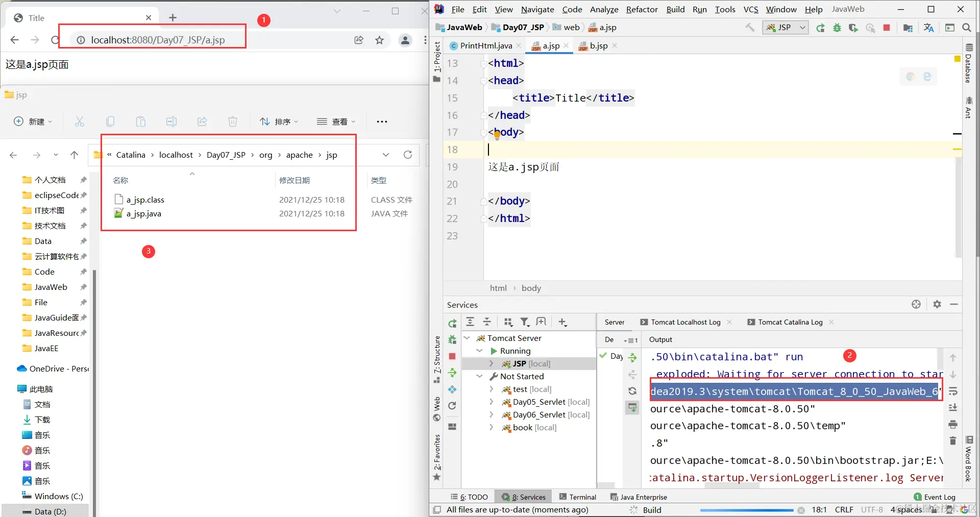Click Explorer delete trash icon
This screenshot has width=980, height=517.
click(x=233, y=121)
